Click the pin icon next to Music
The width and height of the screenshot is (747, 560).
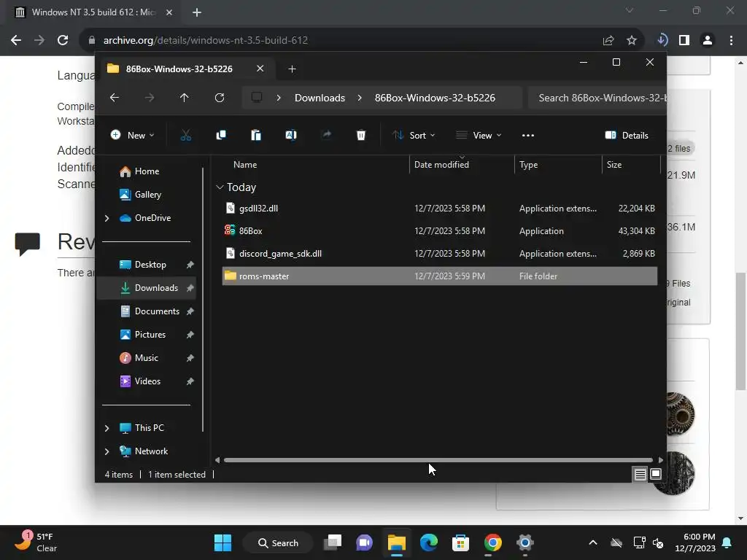coord(190,358)
